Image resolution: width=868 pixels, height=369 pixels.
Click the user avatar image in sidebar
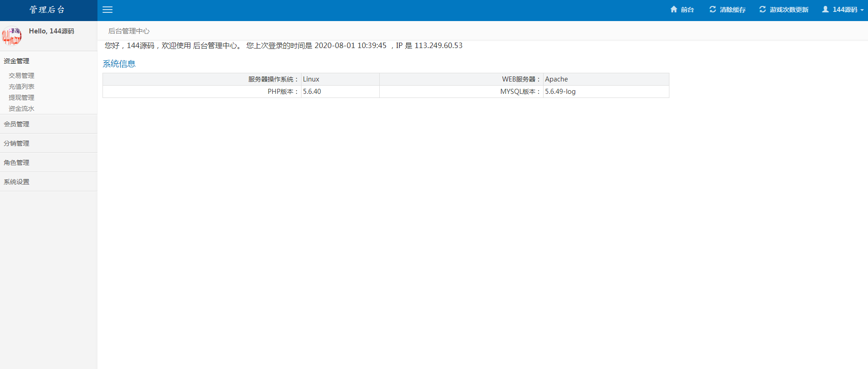(12, 36)
